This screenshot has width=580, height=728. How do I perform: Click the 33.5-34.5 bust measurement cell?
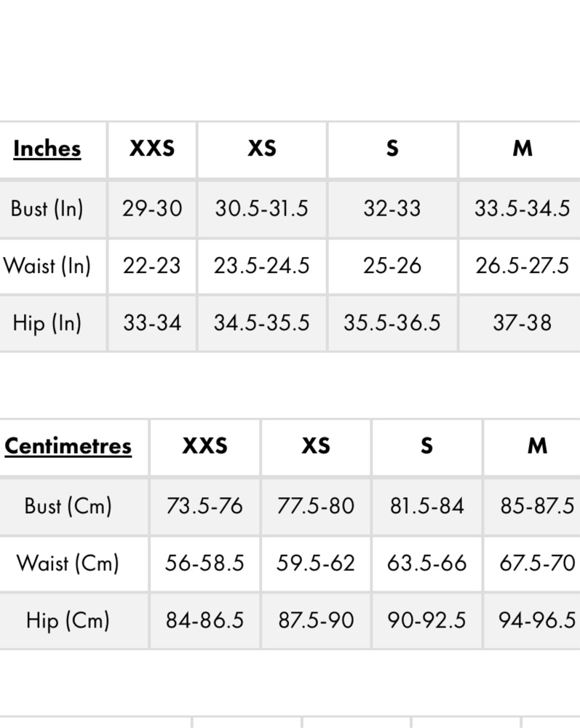(522, 208)
